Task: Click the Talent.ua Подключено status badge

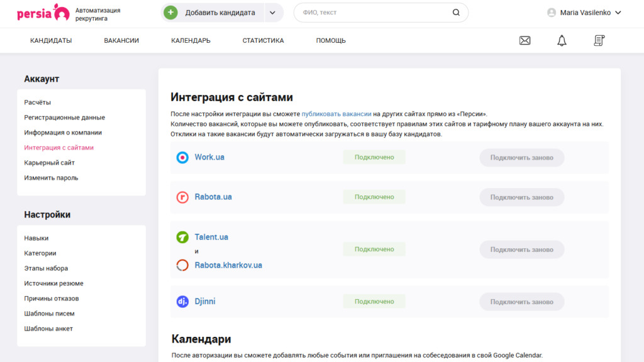Action: pyautogui.click(x=374, y=249)
